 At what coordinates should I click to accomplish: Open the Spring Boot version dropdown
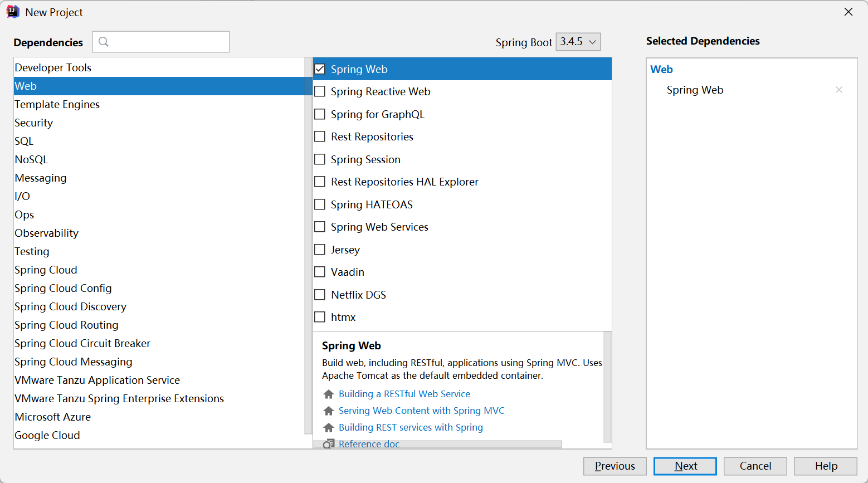(578, 42)
